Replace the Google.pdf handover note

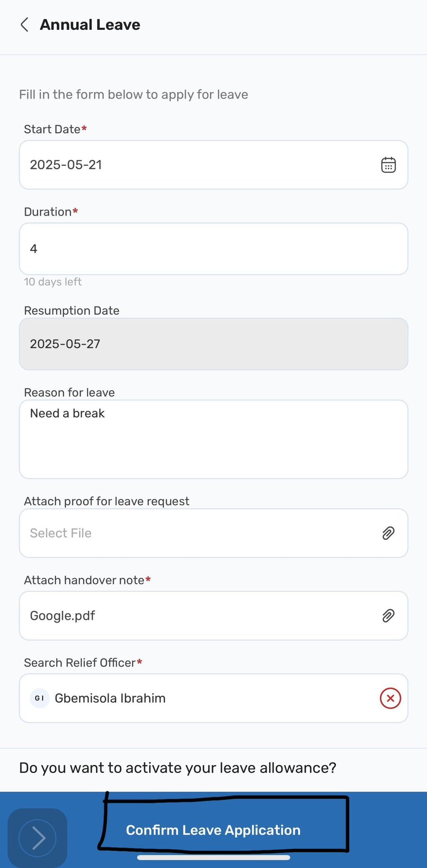213,616
